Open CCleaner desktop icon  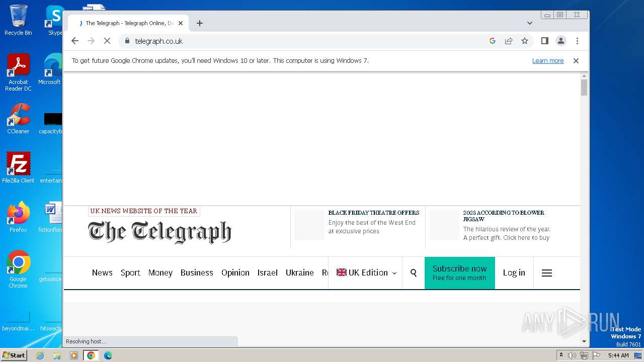(18, 119)
